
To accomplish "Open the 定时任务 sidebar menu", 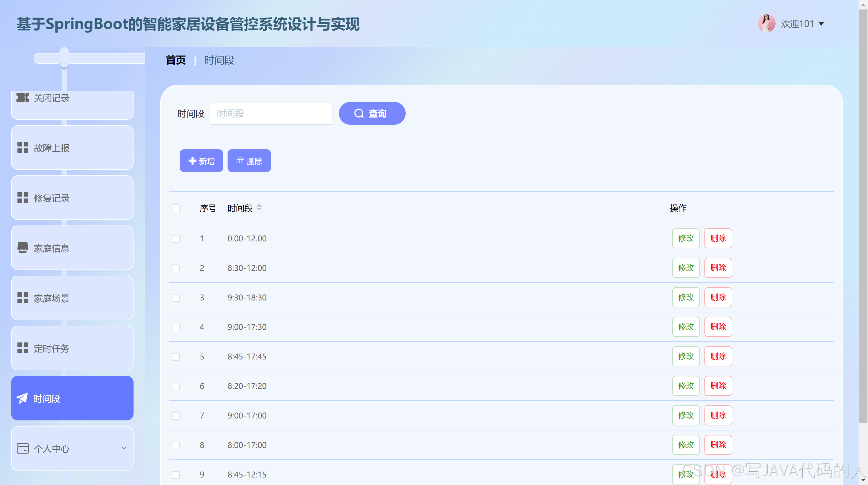I will click(72, 348).
